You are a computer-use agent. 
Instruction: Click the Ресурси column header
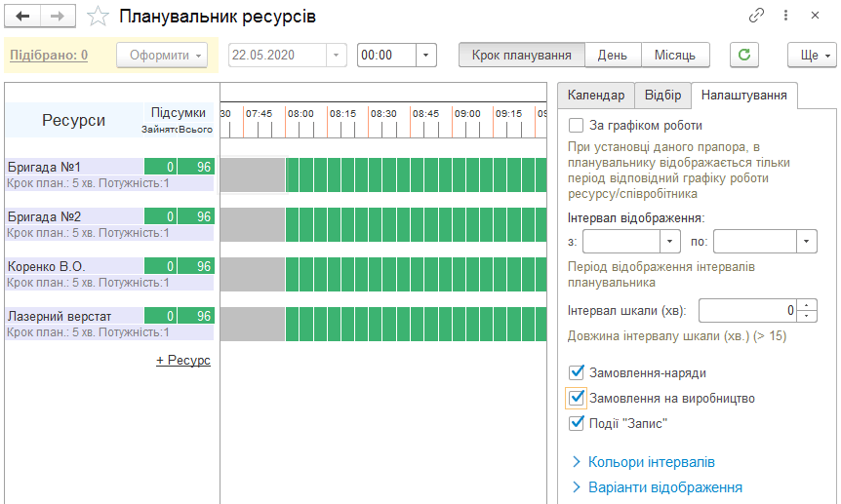pyautogui.click(x=73, y=120)
